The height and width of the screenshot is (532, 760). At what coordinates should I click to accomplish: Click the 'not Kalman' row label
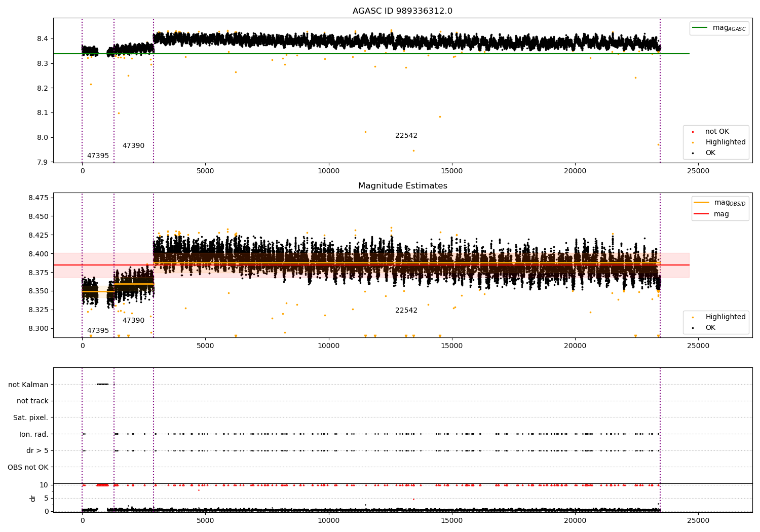point(28,385)
